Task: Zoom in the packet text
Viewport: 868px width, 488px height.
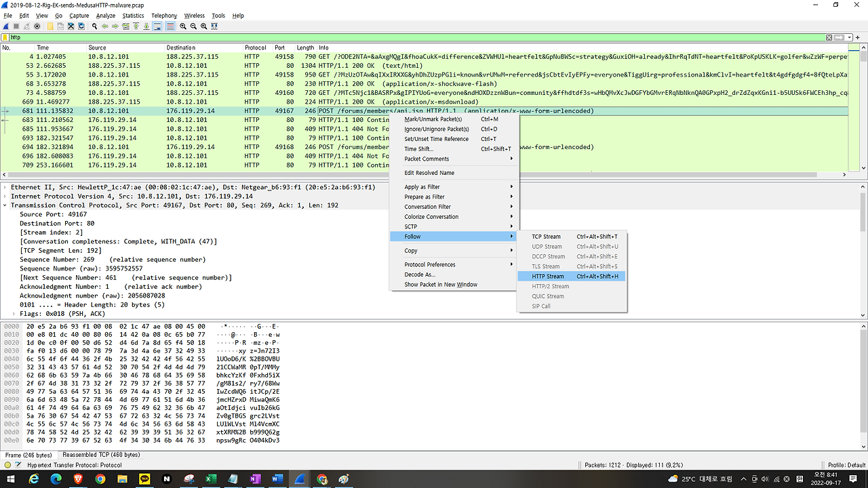Action: (183, 26)
